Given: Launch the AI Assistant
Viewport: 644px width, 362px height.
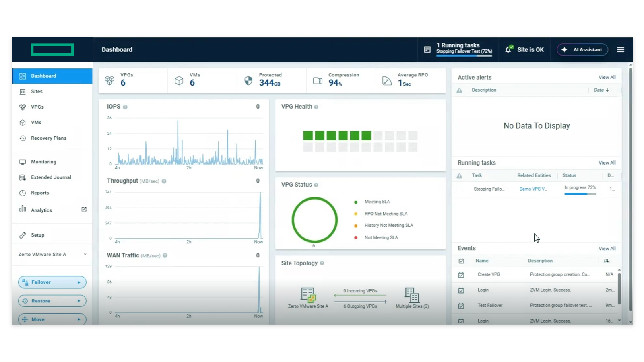Looking at the screenshot, I should (x=582, y=49).
